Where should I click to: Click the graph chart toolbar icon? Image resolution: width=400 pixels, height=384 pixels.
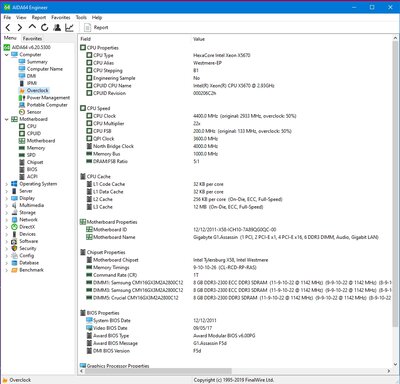coord(69,27)
